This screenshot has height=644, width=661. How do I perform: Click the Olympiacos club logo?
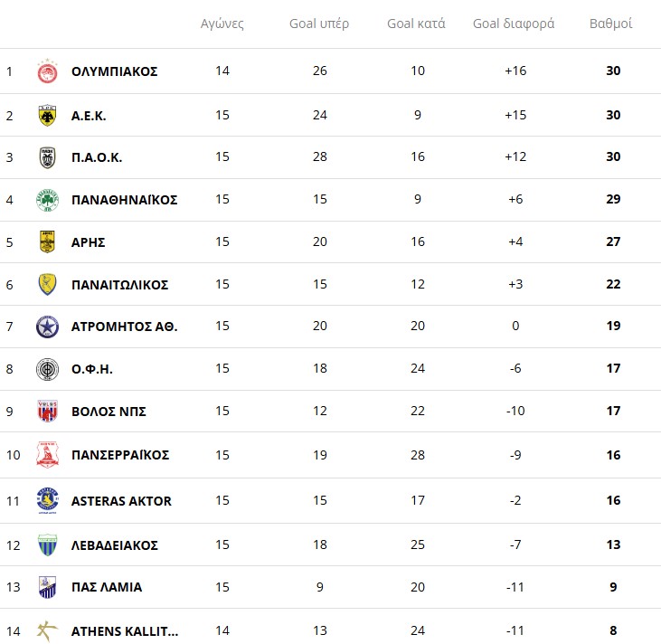pyautogui.click(x=47, y=71)
